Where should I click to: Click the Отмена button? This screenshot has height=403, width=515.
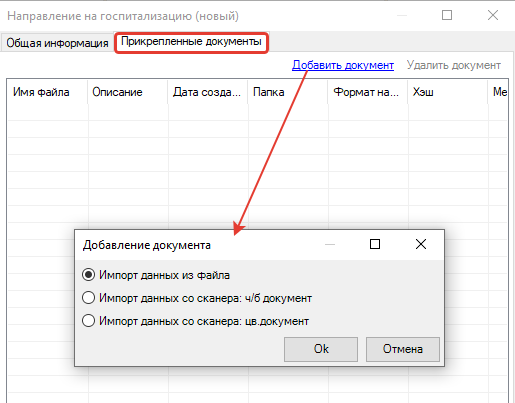coord(403,349)
